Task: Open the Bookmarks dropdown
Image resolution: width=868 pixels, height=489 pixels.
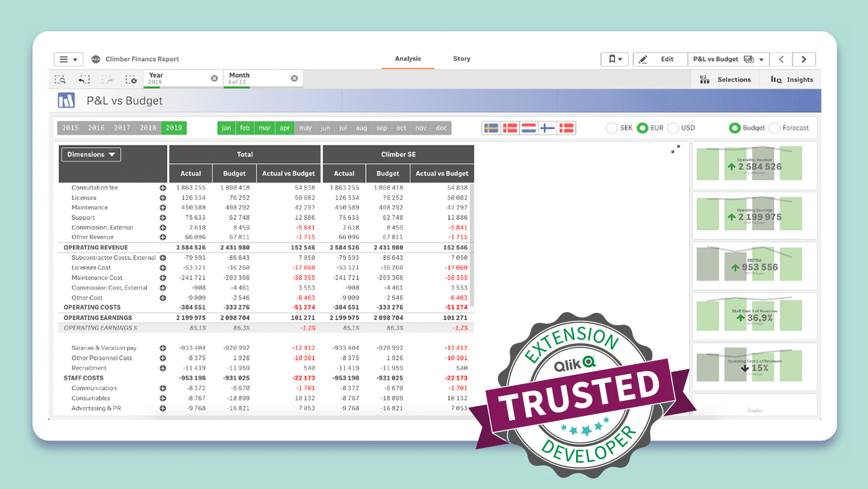Action: [x=615, y=60]
